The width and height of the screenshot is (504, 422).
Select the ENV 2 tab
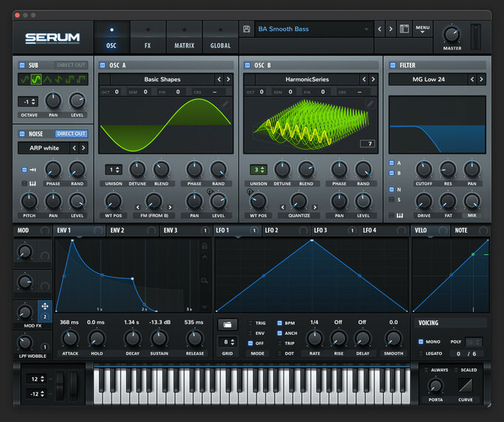(x=132, y=231)
